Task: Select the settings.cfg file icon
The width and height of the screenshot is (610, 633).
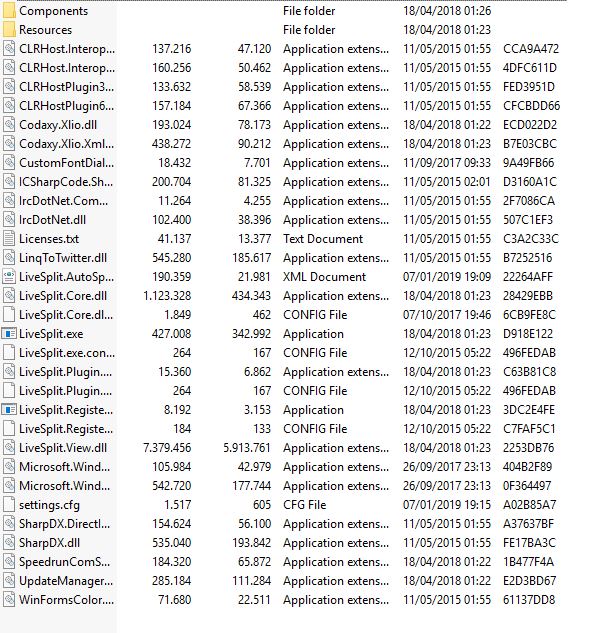Action: [x=9, y=505]
